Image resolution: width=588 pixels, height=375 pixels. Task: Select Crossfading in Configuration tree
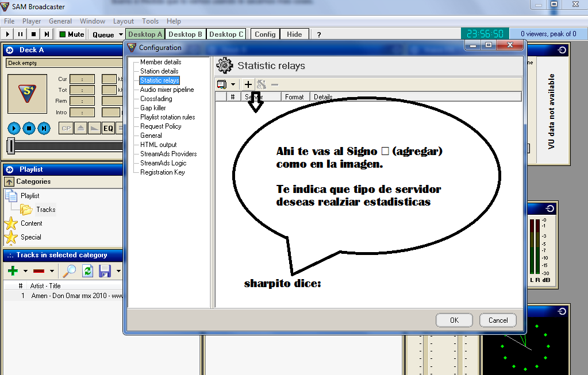click(156, 99)
